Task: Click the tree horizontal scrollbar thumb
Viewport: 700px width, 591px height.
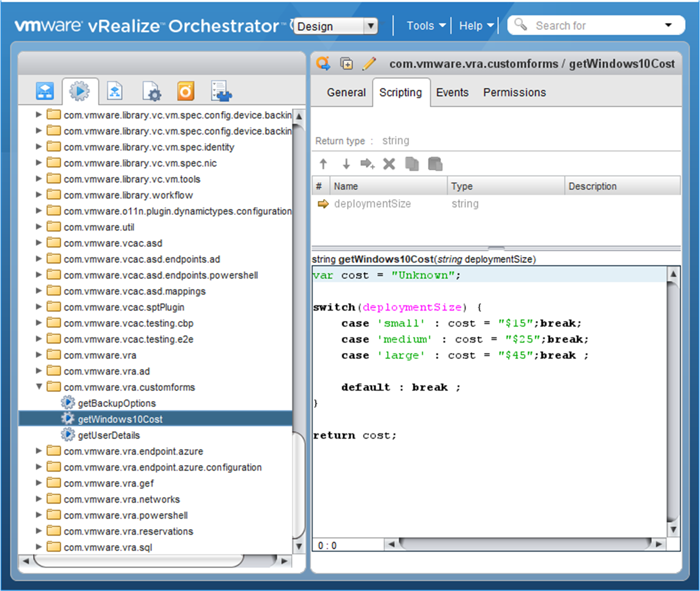Action: 139,561
